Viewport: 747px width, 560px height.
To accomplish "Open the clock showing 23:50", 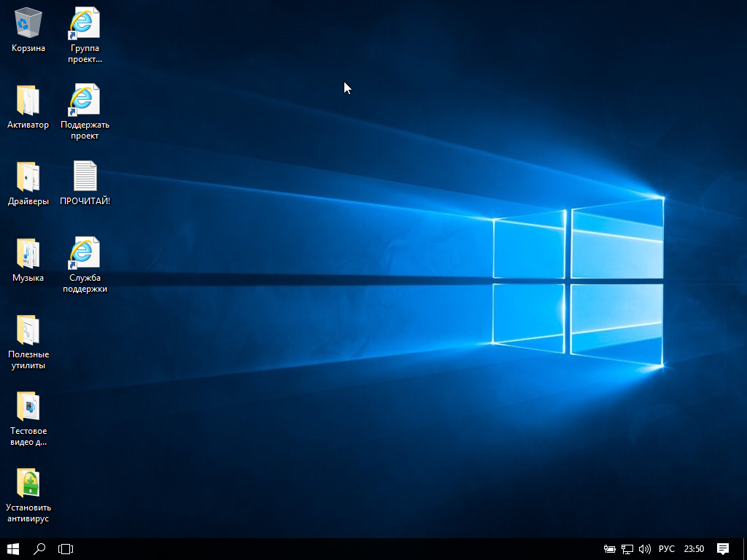I will [x=694, y=549].
